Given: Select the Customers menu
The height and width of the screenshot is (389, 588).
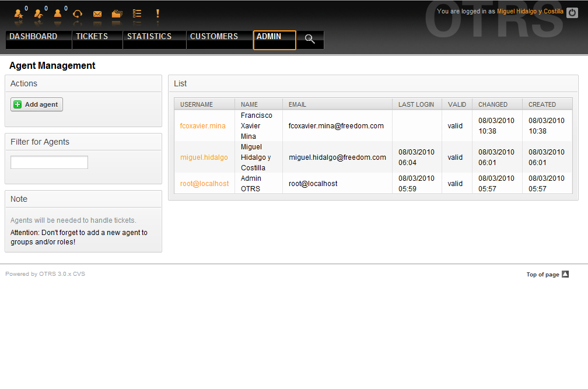Looking at the screenshot, I should click(214, 37).
